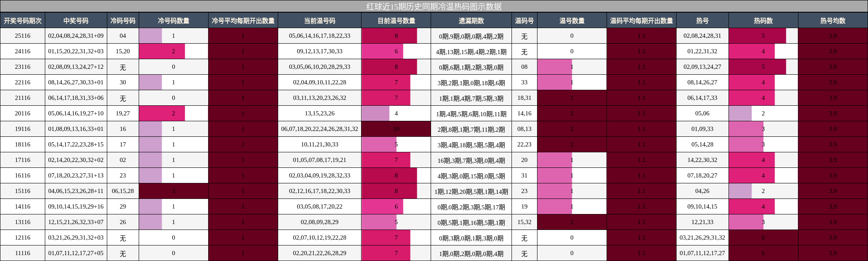Select period cell 24116
The height and width of the screenshot is (261, 868).
click(x=23, y=51)
